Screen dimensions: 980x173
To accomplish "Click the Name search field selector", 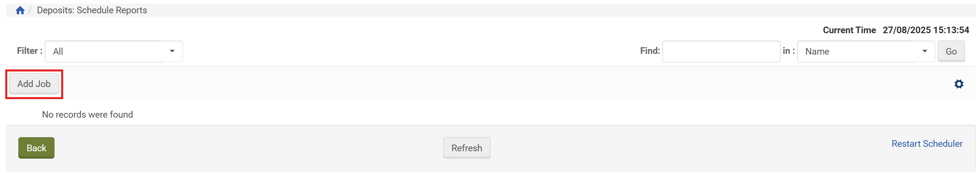I will (856, 51).
